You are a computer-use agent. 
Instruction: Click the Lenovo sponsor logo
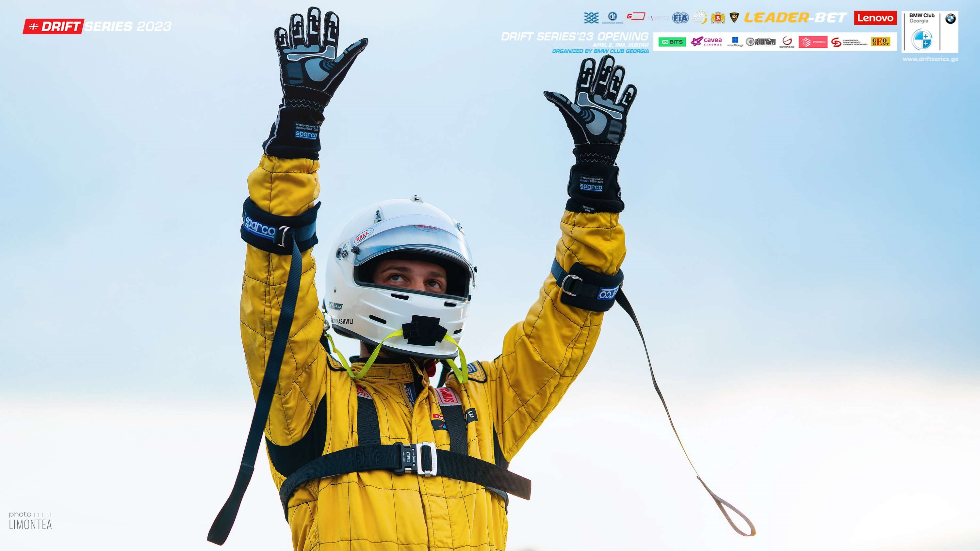(875, 18)
